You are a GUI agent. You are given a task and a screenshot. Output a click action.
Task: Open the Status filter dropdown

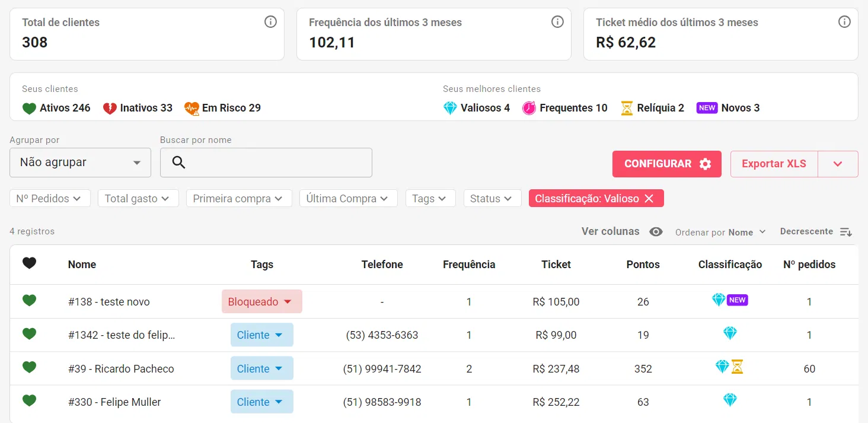[x=492, y=199]
